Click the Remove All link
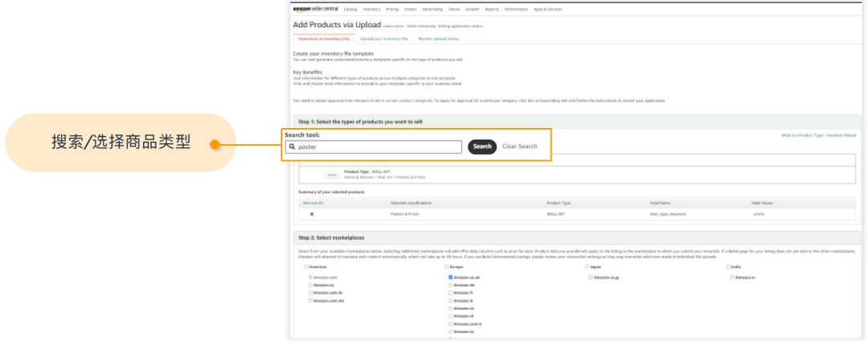 [x=313, y=204]
